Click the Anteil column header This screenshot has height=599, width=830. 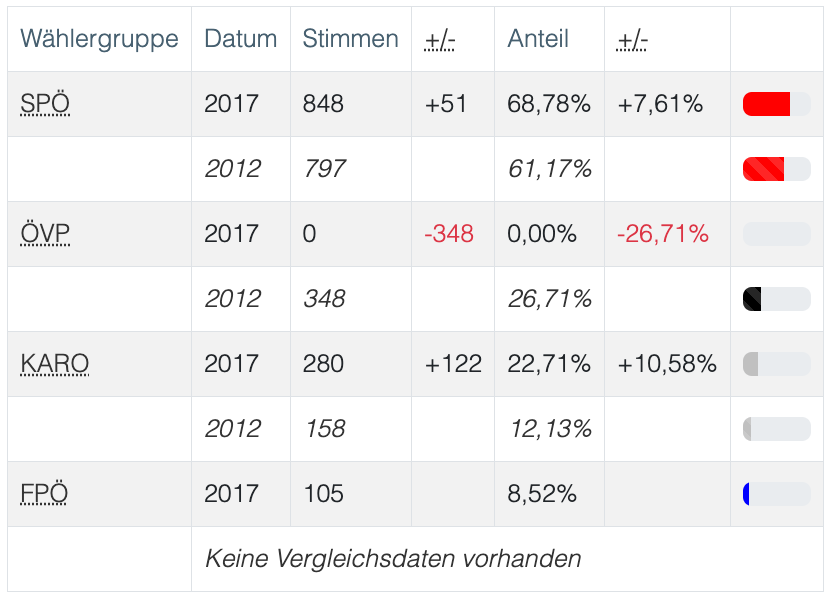538,39
